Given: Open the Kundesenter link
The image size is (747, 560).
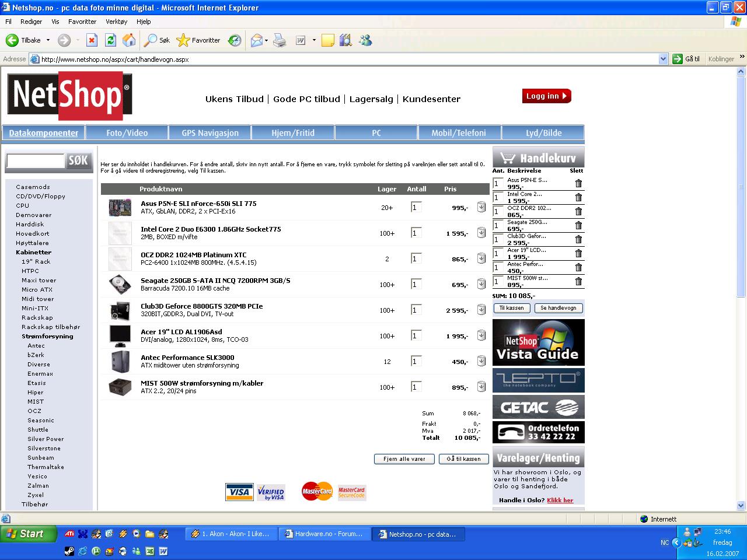Looking at the screenshot, I should (x=431, y=99).
